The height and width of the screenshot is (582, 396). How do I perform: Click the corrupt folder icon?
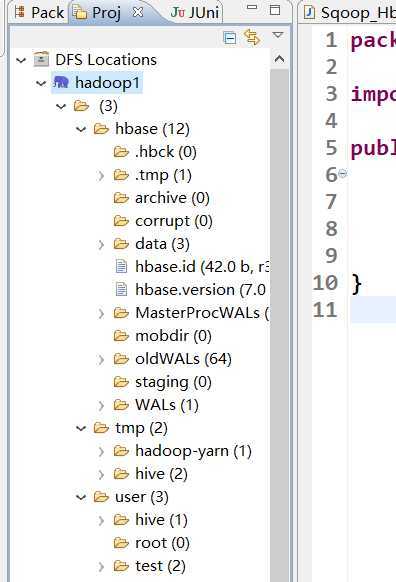point(121,221)
